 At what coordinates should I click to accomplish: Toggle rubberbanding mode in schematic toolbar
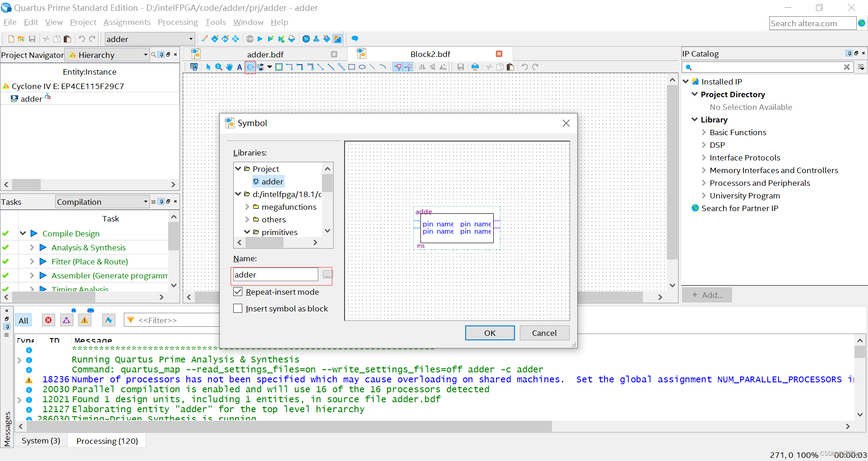coord(398,67)
